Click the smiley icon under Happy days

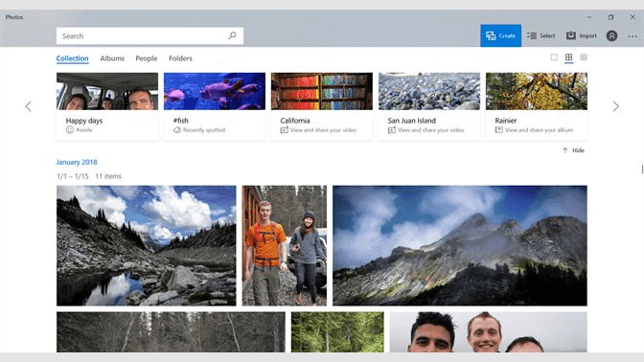tap(70, 130)
